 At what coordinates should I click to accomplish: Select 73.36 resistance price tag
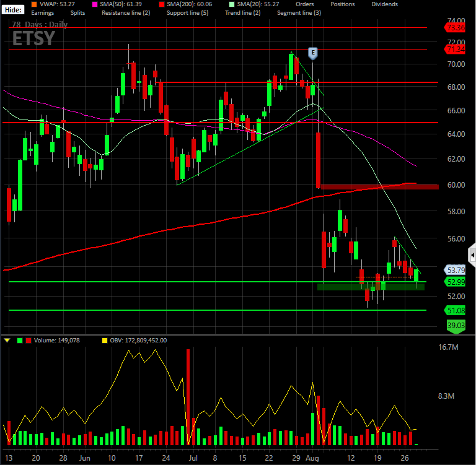pos(455,28)
